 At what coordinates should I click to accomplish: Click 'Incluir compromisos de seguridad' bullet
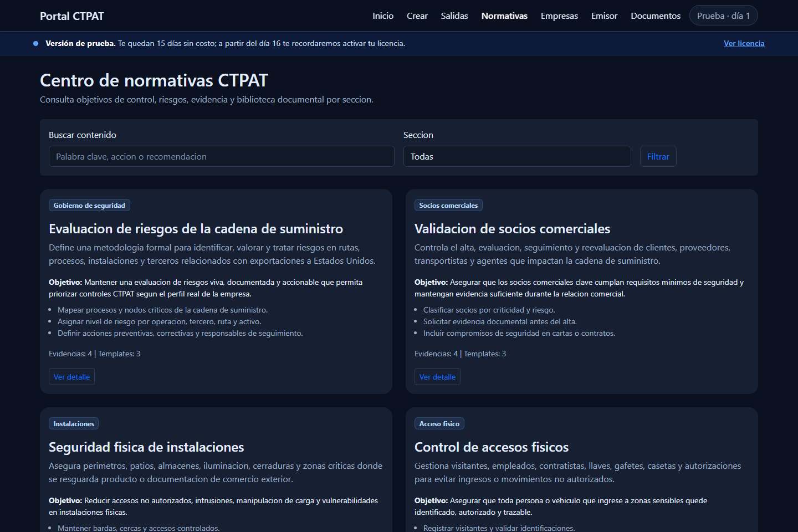click(x=519, y=333)
